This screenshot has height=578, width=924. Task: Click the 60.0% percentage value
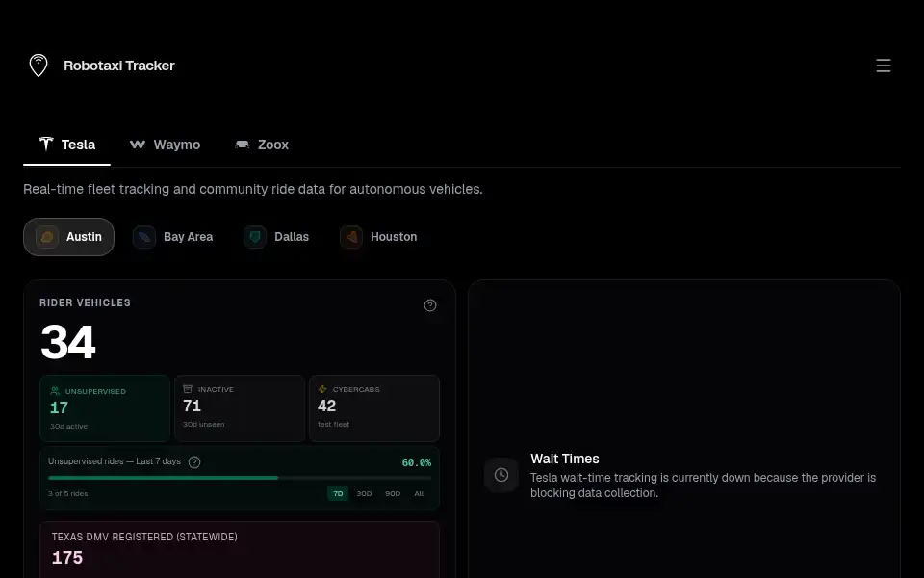417,463
